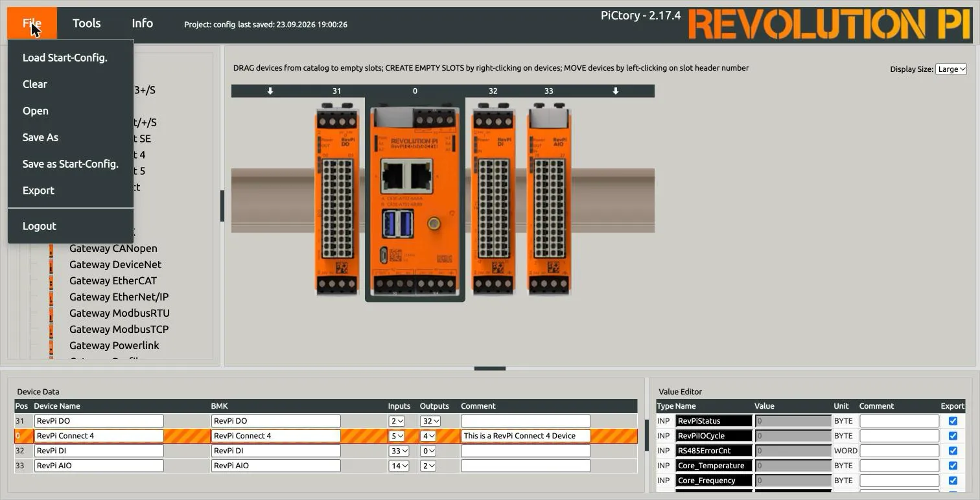Click the right empty-slot arrow in slot header
Viewport: 980px width, 500px height.
pyautogui.click(x=616, y=91)
